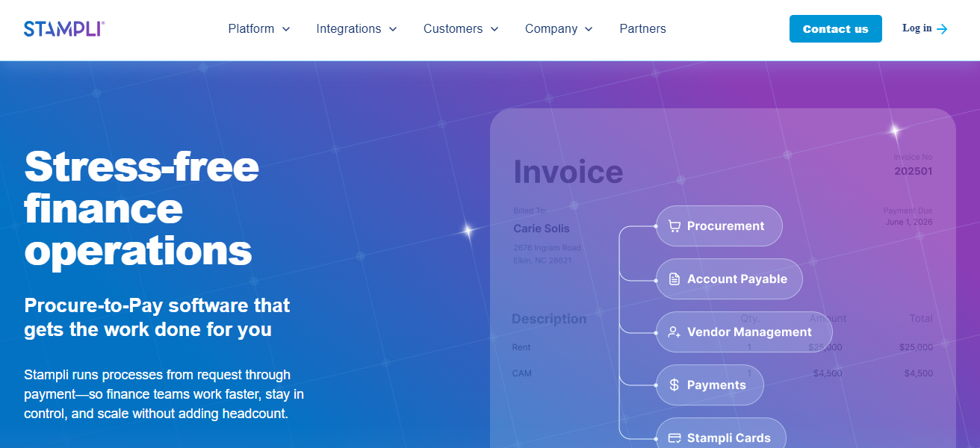This screenshot has width=980, height=448.
Task: Click the Procurement shopping cart icon
Action: click(674, 226)
